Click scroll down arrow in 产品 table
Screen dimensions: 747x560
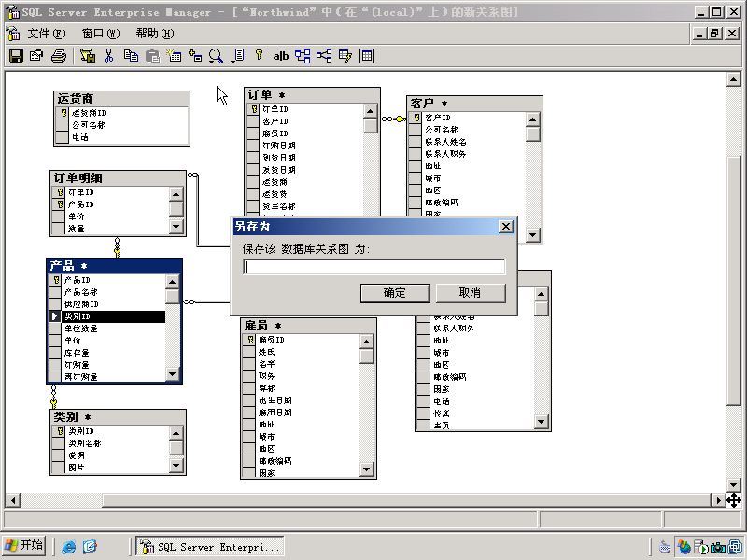173,375
